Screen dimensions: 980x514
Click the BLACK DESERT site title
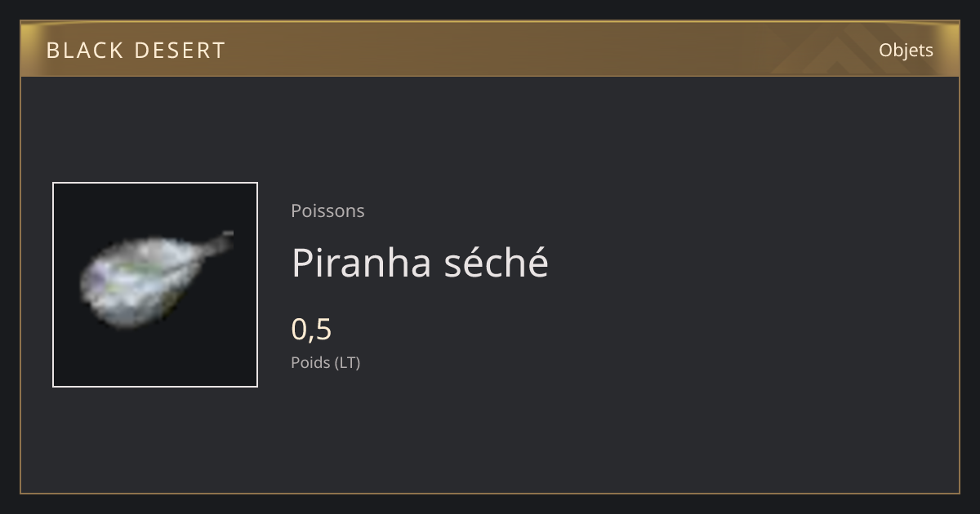pyautogui.click(x=136, y=51)
